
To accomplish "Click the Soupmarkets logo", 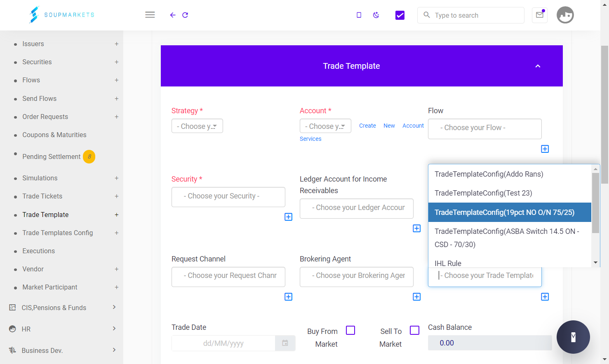I will pyautogui.click(x=62, y=15).
